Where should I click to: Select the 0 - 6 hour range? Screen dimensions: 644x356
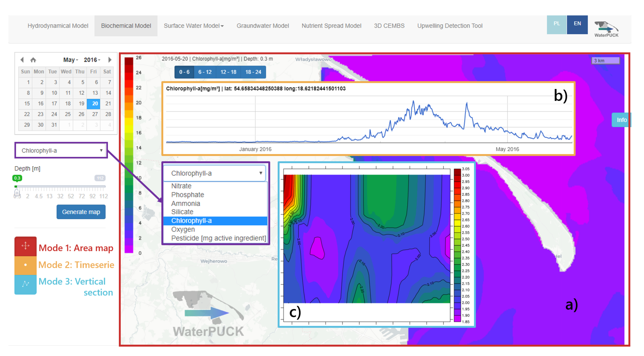tap(184, 72)
